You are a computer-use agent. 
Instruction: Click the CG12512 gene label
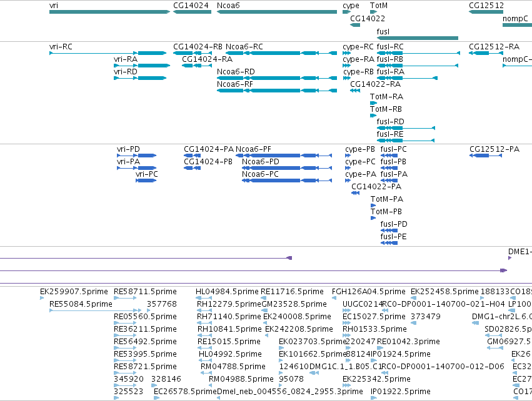pyautogui.click(x=486, y=6)
